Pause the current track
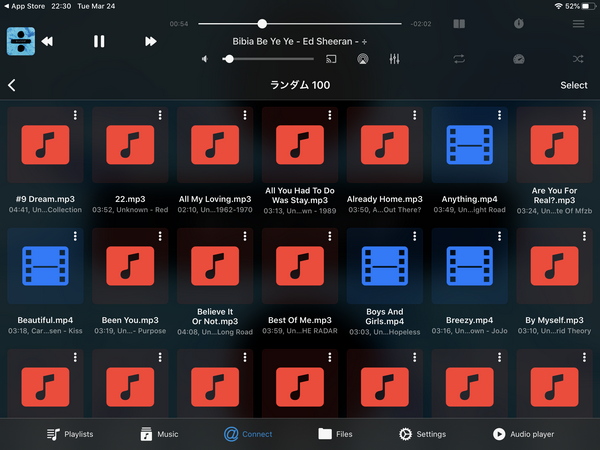 pyautogui.click(x=99, y=41)
